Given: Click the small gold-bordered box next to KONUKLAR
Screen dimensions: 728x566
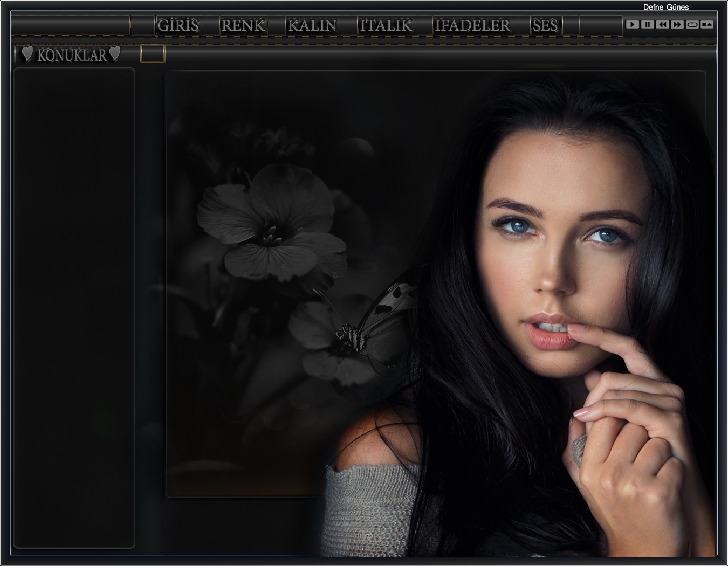Looking at the screenshot, I should (x=153, y=54).
